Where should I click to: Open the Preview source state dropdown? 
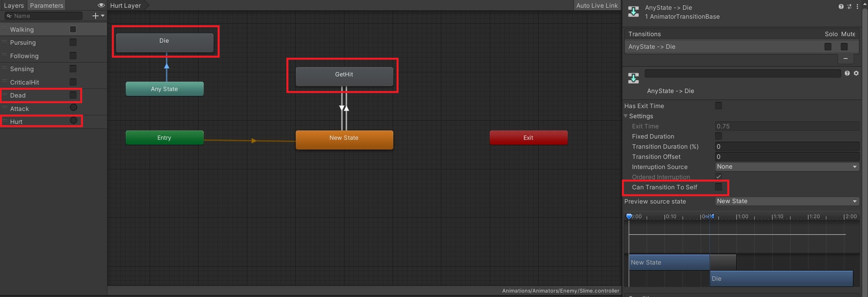[x=787, y=201]
